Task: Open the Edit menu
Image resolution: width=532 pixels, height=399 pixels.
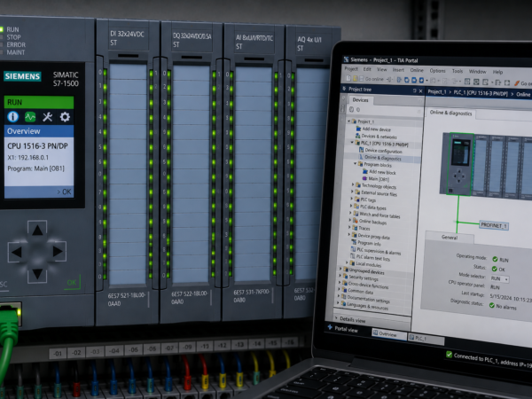Action: [x=367, y=69]
